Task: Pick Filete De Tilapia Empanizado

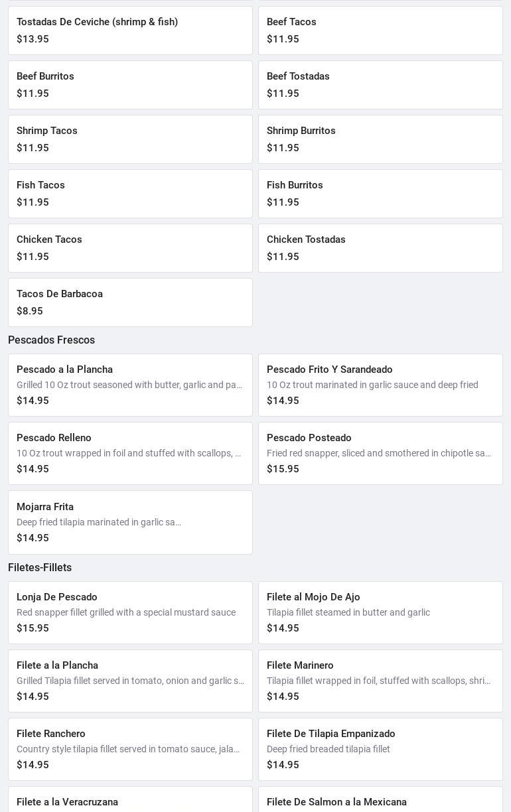Action: point(380,749)
